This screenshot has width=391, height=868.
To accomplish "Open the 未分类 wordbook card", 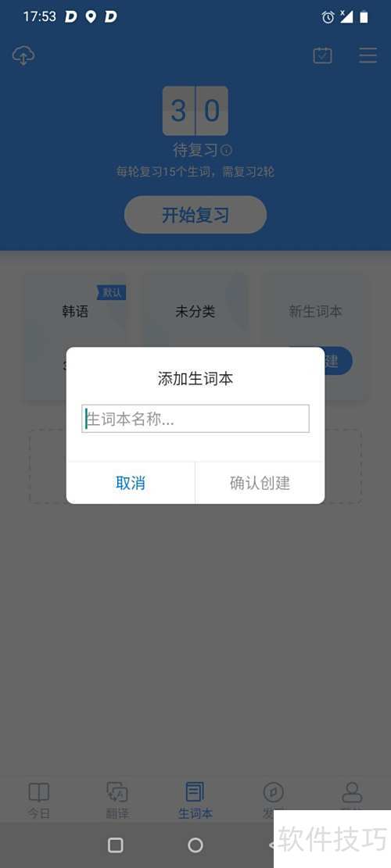I will pyautogui.click(x=195, y=312).
